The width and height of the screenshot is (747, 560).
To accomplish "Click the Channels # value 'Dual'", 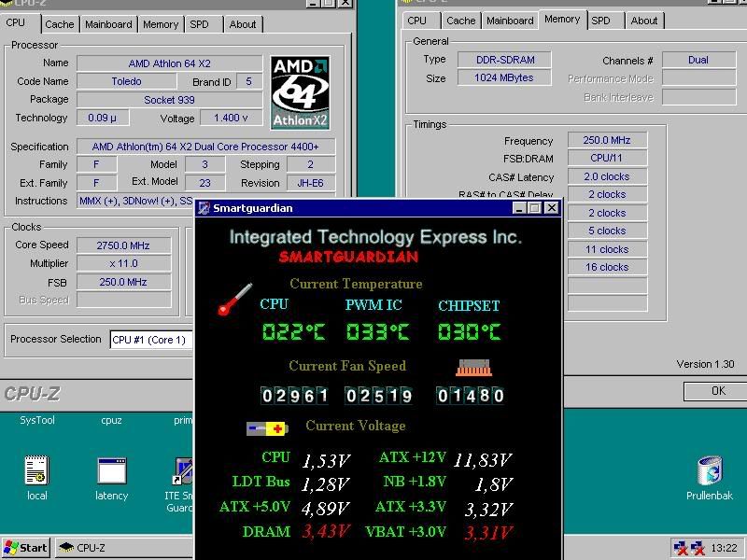I will point(698,60).
